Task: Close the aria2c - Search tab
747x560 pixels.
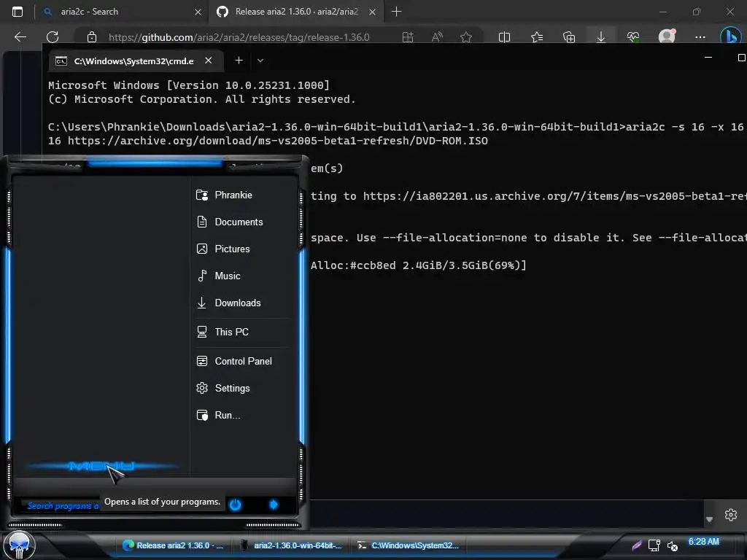Action: 198,12
